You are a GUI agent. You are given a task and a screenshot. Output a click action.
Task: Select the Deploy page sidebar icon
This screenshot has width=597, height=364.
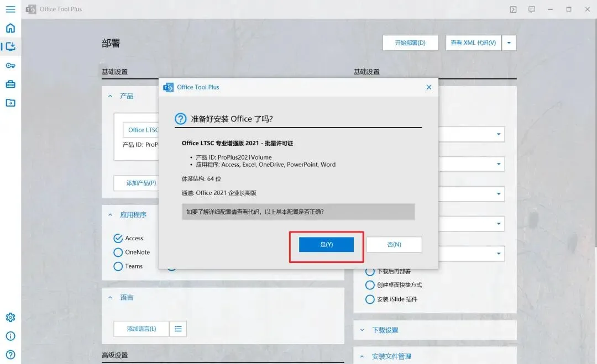click(11, 46)
